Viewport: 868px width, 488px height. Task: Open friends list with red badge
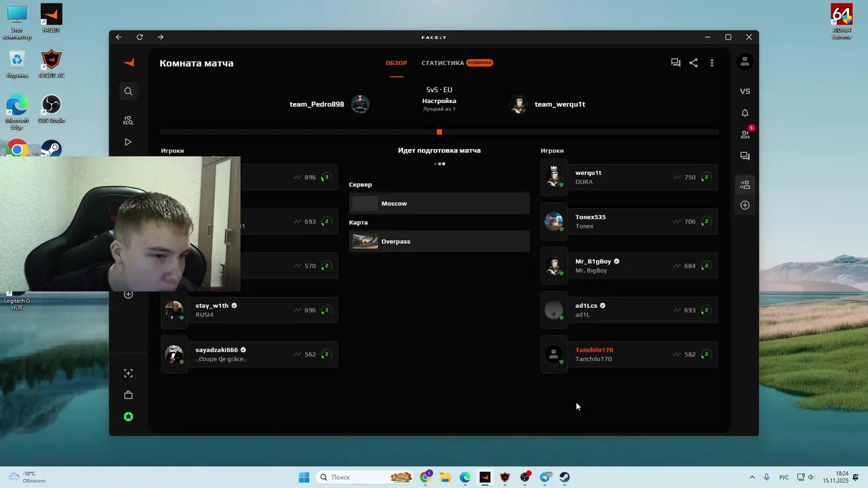[x=746, y=134]
